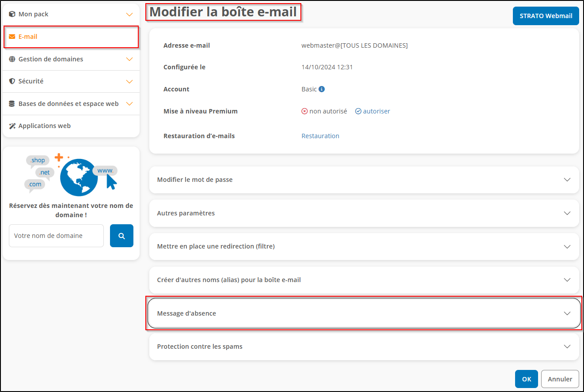
Task: Click the globe icon for Gestion de domaines
Action: 12,59
